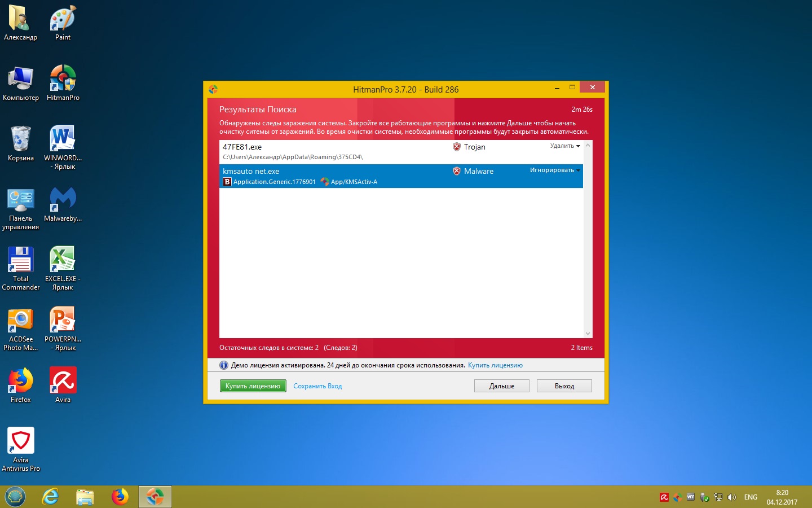Click the Bitdefender B icon beside Application.Generic
This screenshot has height=508, width=812.
227,182
